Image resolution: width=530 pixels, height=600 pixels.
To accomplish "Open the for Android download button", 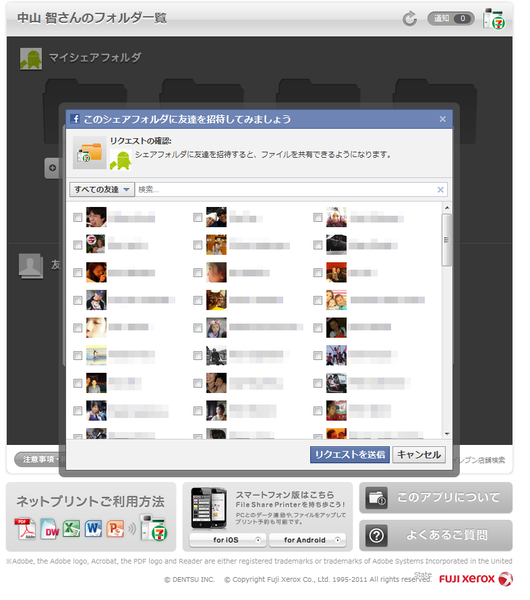I will click(x=307, y=540).
